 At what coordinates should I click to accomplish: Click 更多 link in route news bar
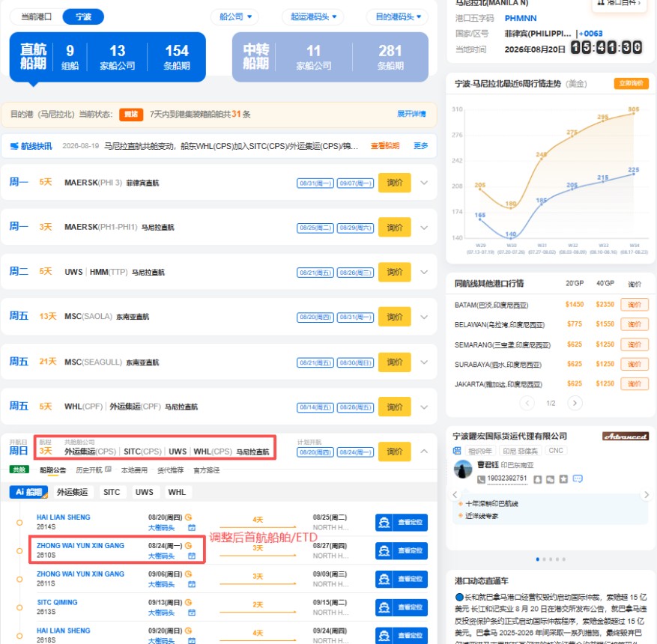(x=421, y=146)
